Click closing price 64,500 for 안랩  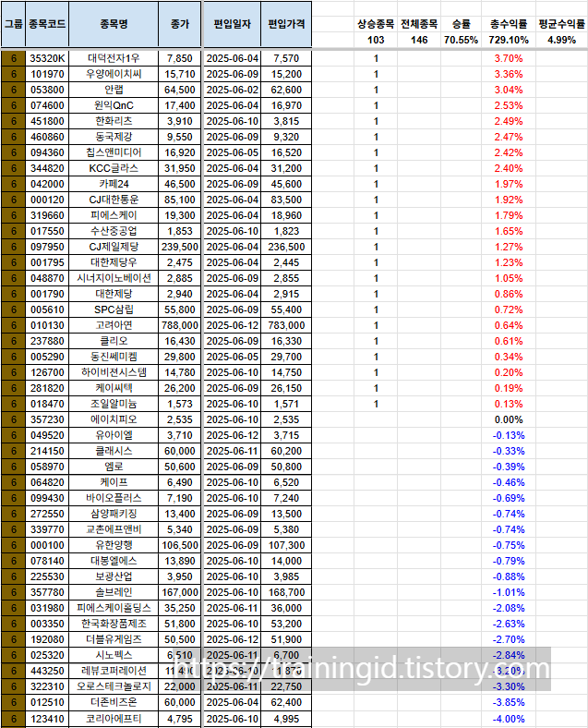click(180, 90)
